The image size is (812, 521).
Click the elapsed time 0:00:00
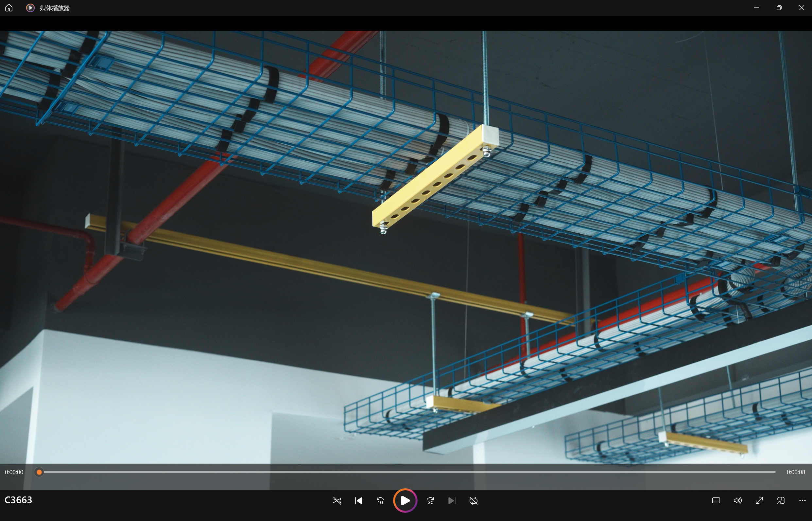[x=14, y=472]
